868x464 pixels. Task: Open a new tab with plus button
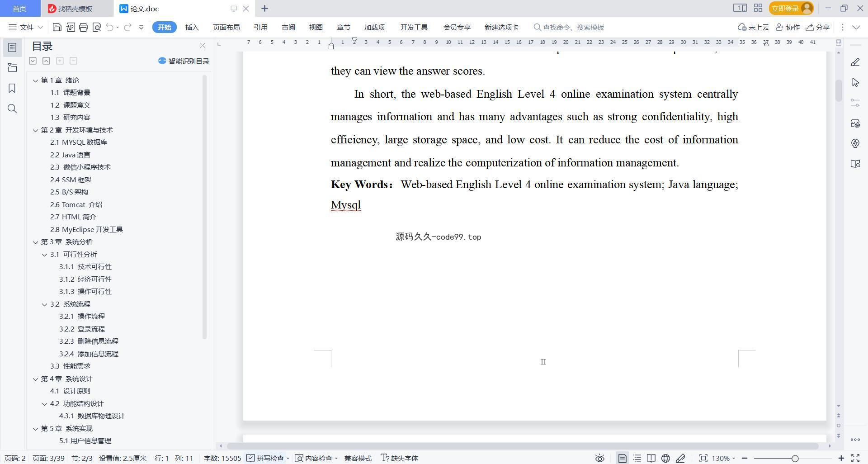pyautogui.click(x=265, y=8)
